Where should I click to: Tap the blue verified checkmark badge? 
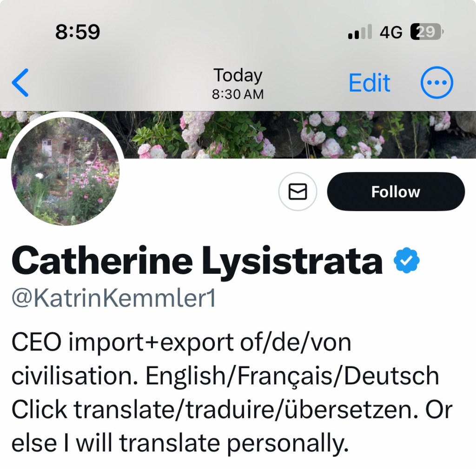(407, 261)
